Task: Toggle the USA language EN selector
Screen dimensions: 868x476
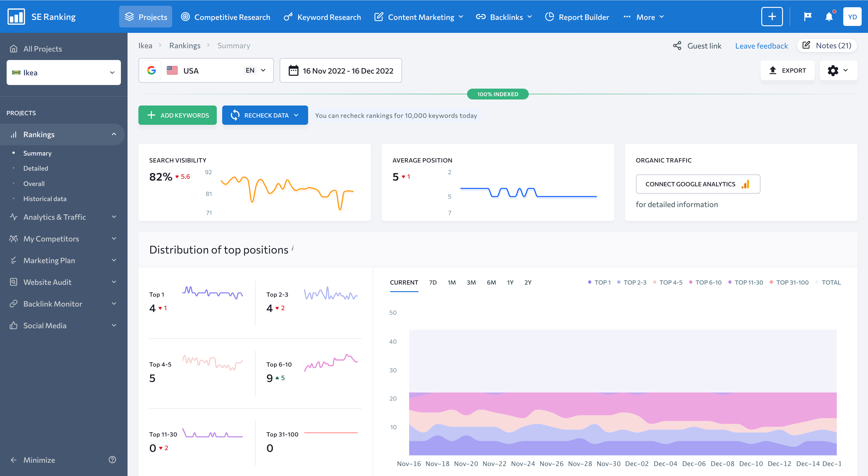Action: click(256, 70)
